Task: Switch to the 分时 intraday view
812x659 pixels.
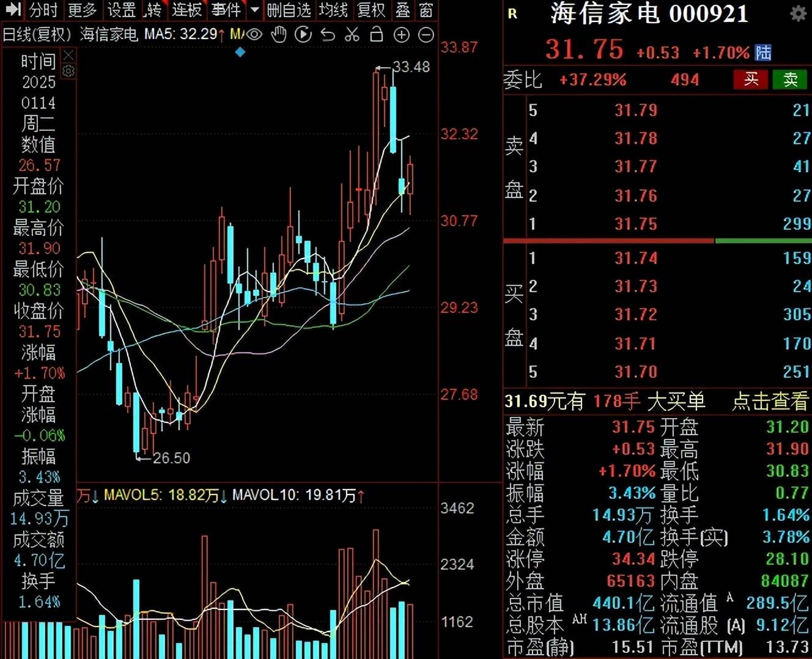Action: pos(43,10)
